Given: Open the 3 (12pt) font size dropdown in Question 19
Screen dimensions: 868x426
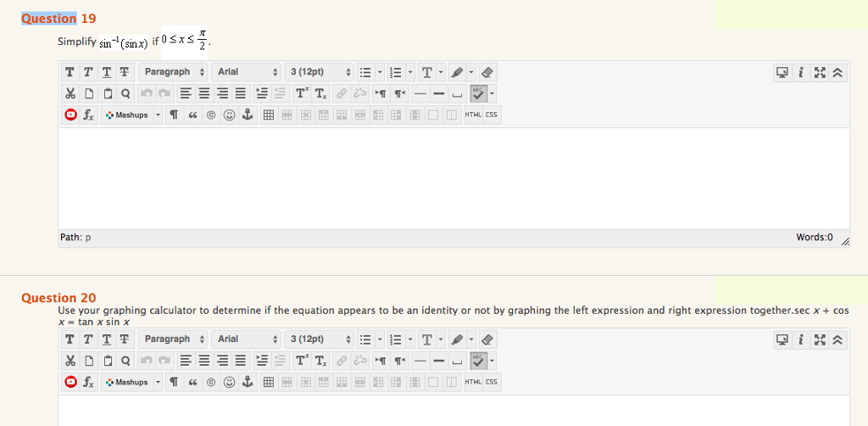Looking at the screenshot, I should point(320,72).
